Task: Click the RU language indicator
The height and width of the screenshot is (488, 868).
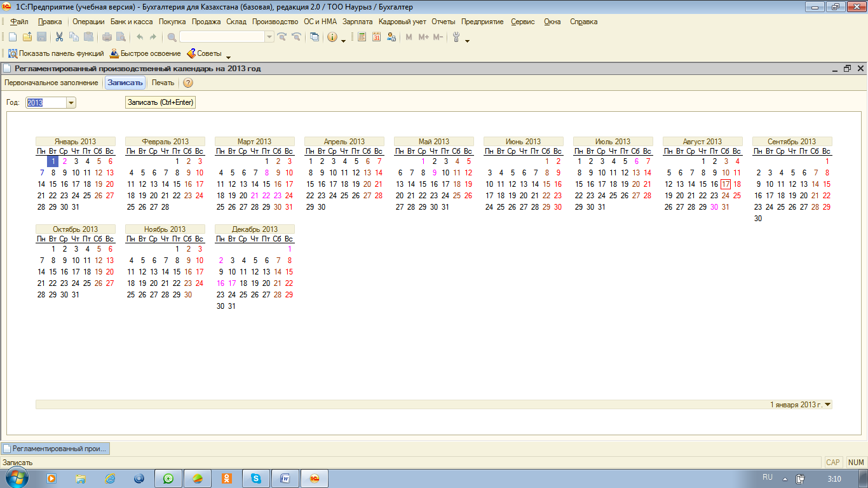Action: (x=767, y=477)
